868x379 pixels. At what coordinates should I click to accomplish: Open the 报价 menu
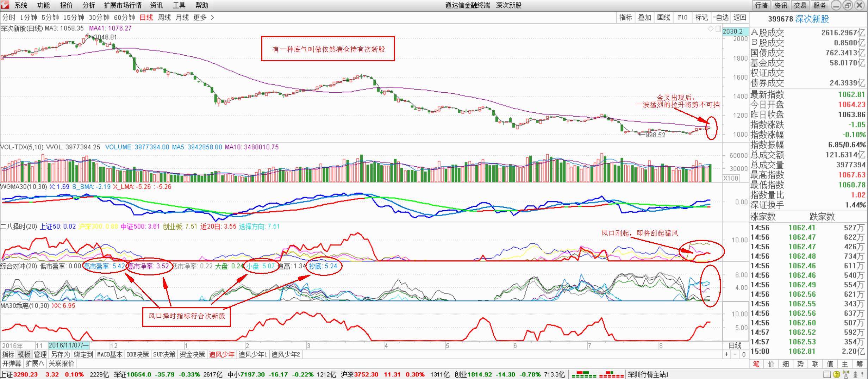pos(66,5)
